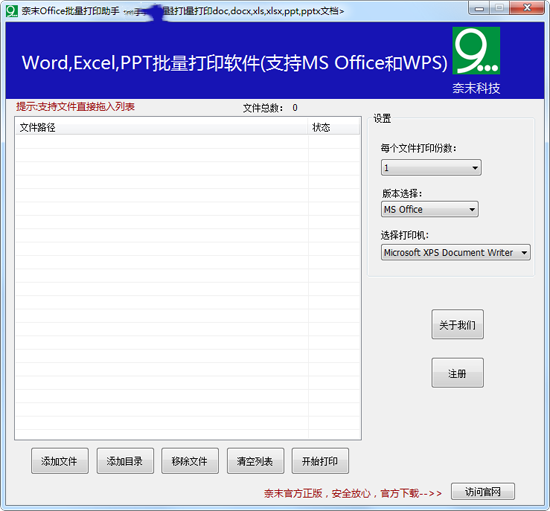Image resolution: width=550 pixels, height=511 pixels.
Task: Expand the 版本选择 MS Office dropdown
Action: 430,209
